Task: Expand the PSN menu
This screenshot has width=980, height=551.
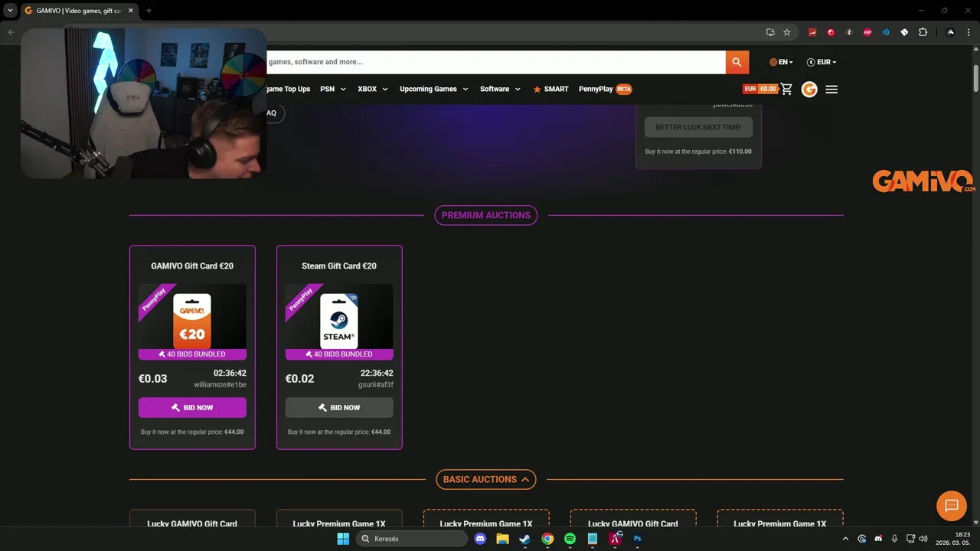Action: 333,89
